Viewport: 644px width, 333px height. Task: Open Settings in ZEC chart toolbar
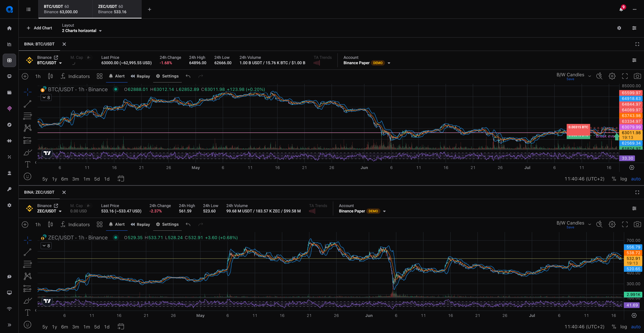[x=167, y=225]
